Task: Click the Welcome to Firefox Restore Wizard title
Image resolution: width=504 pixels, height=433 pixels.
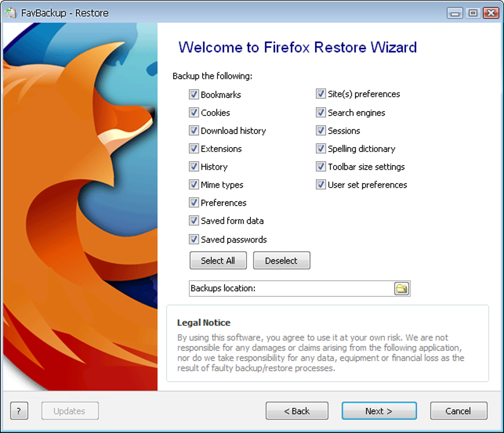Action: coord(297,47)
